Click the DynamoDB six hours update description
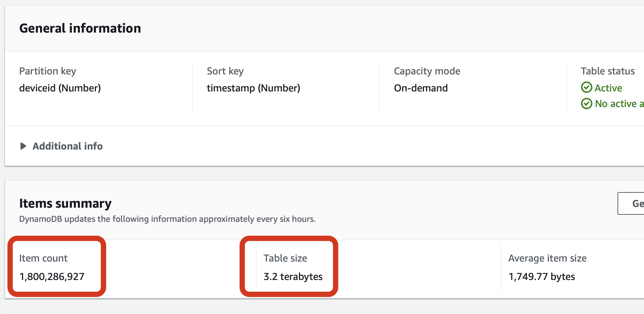 click(167, 219)
